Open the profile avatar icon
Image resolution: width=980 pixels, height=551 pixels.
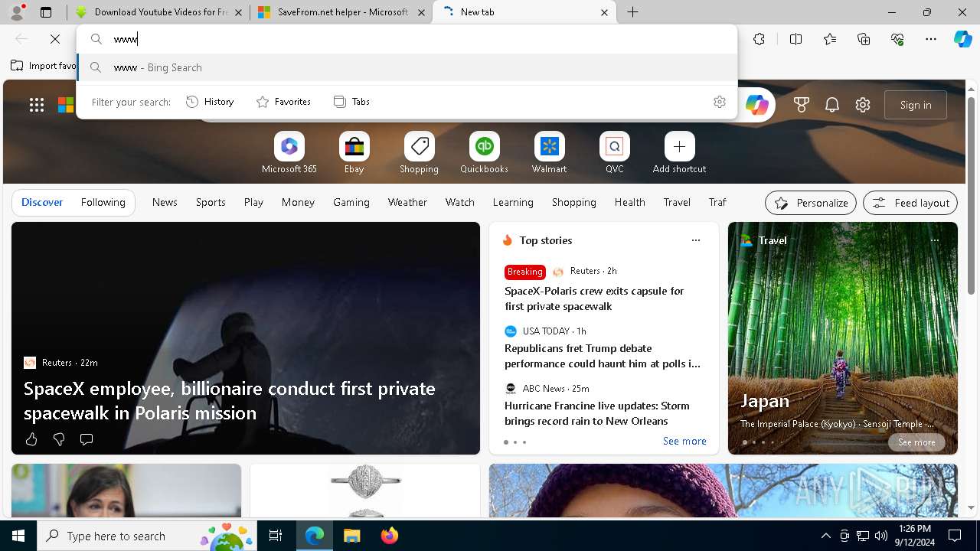point(17,12)
